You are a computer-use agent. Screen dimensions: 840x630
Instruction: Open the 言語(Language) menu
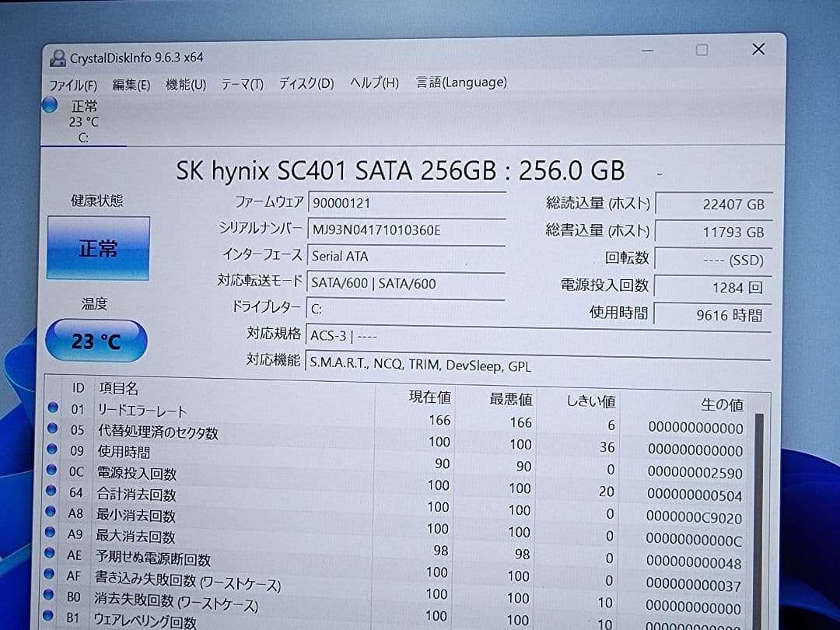pos(461,82)
